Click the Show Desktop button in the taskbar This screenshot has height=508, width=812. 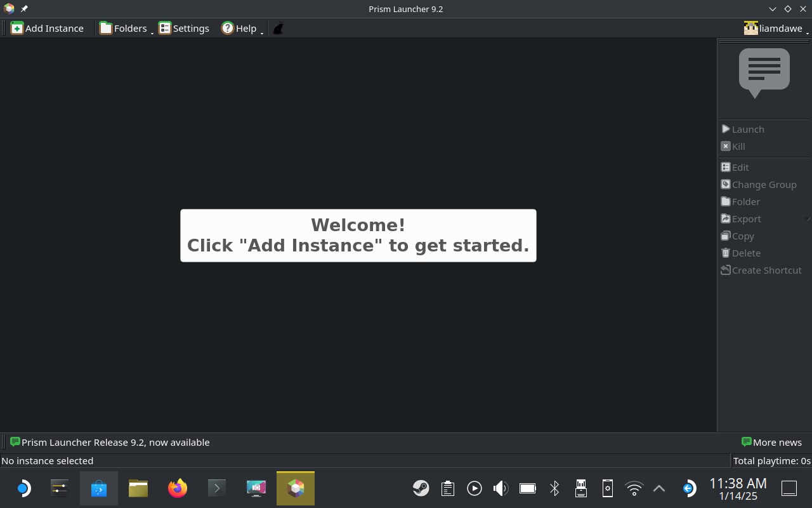click(789, 488)
